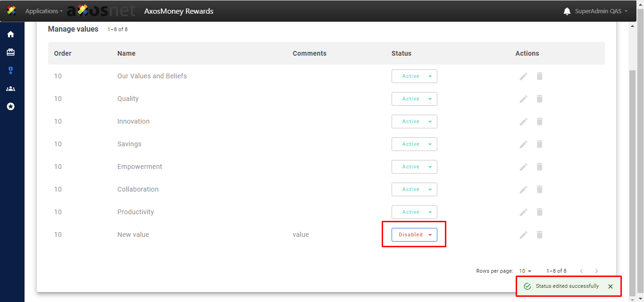The image size is (644, 302).
Task: Open the gift card sidebar icon
Action: pyautogui.click(x=10, y=52)
